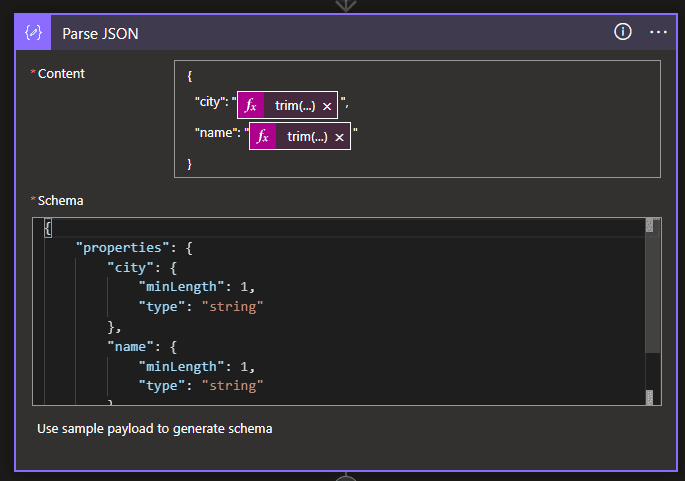This screenshot has height=481, width=685.
Task: Click the Parse JSON title text
Action: (x=100, y=33)
